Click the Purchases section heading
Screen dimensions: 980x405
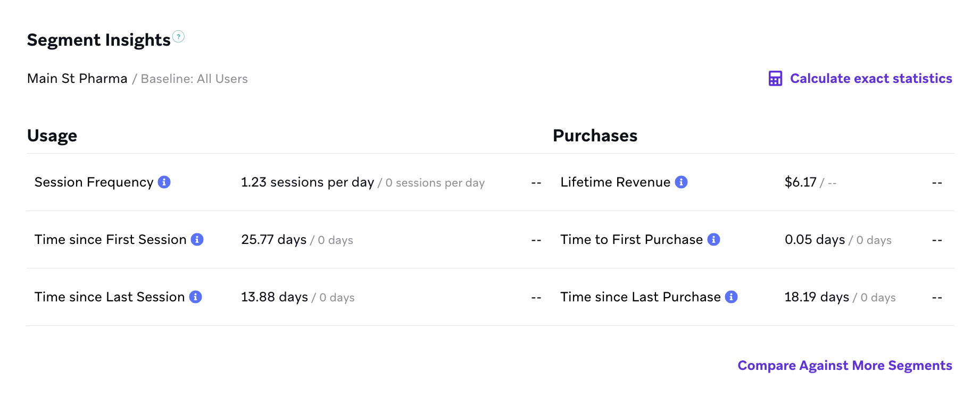pos(595,136)
